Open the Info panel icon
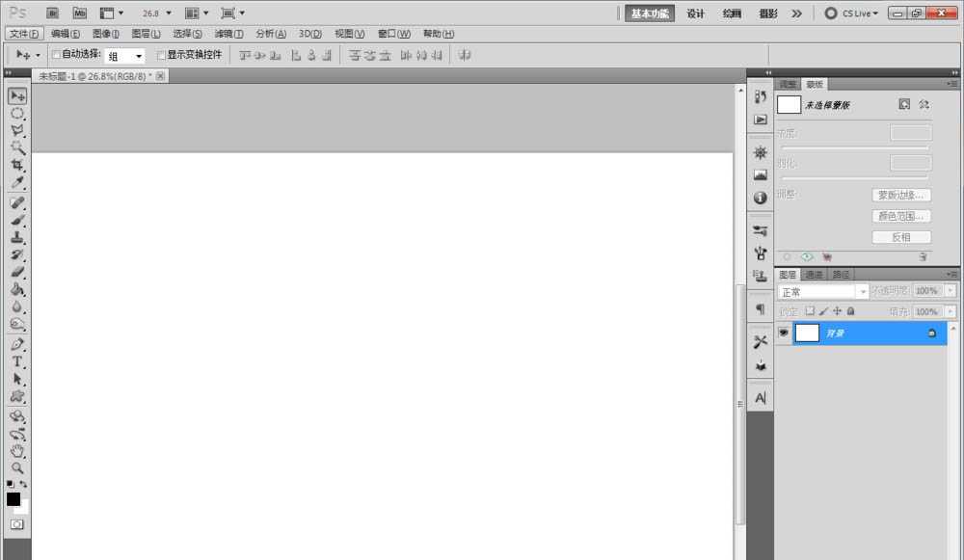964x560 pixels. 761,197
